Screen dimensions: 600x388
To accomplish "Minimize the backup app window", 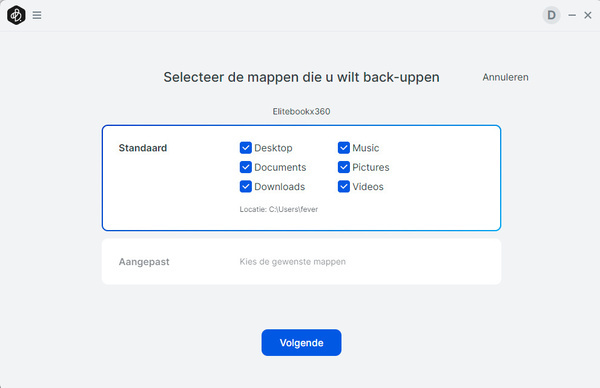I will pyautogui.click(x=572, y=15).
